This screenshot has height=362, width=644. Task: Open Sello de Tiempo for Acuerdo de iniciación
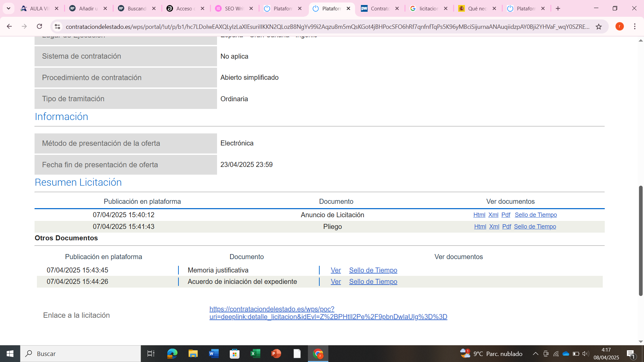373,282
